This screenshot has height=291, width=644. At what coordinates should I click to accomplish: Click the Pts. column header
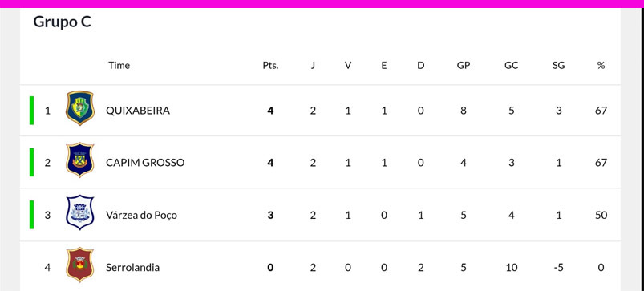[270, 65]
